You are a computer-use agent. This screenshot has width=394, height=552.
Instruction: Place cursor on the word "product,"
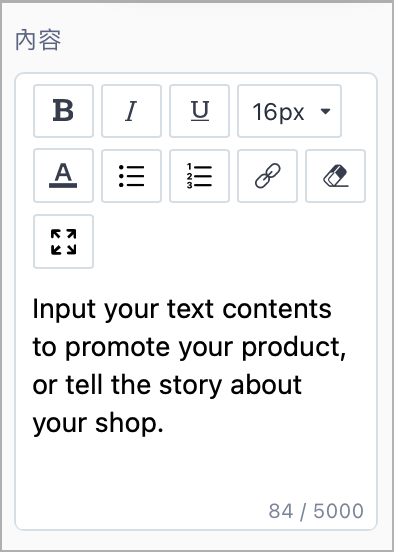point(294,348)
